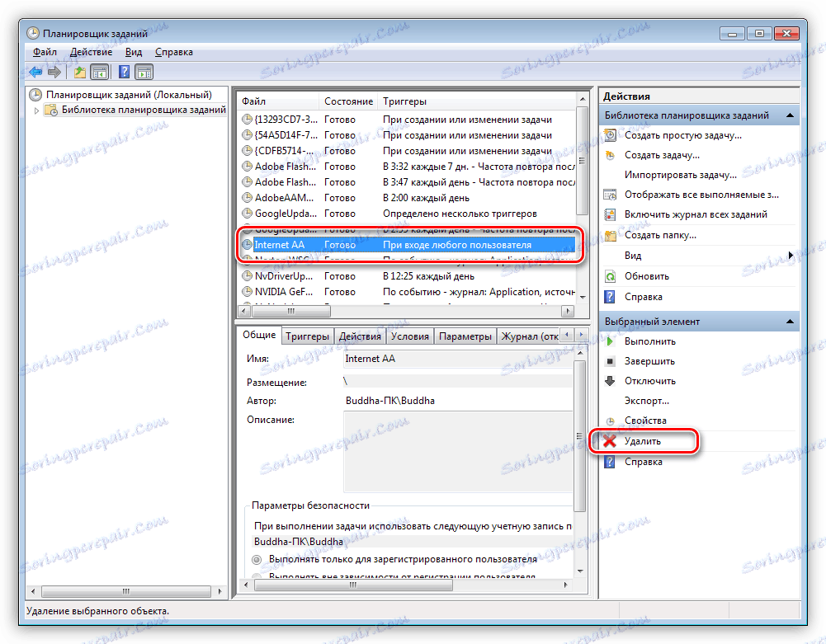Click tree pane horizontal scrollbar
Image resolution: width=826 pixels, height=644 pixels.
(x=126, y=591)
